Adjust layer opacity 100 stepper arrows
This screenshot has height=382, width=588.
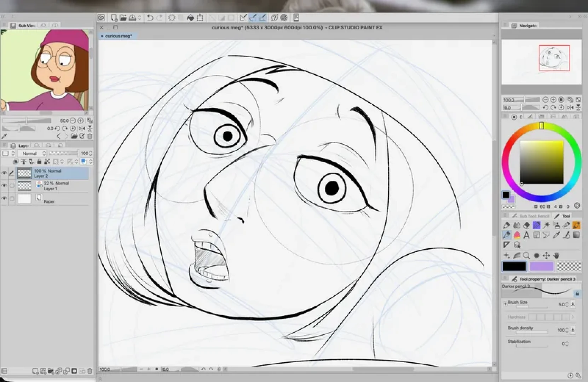click(x=91, y=153)
